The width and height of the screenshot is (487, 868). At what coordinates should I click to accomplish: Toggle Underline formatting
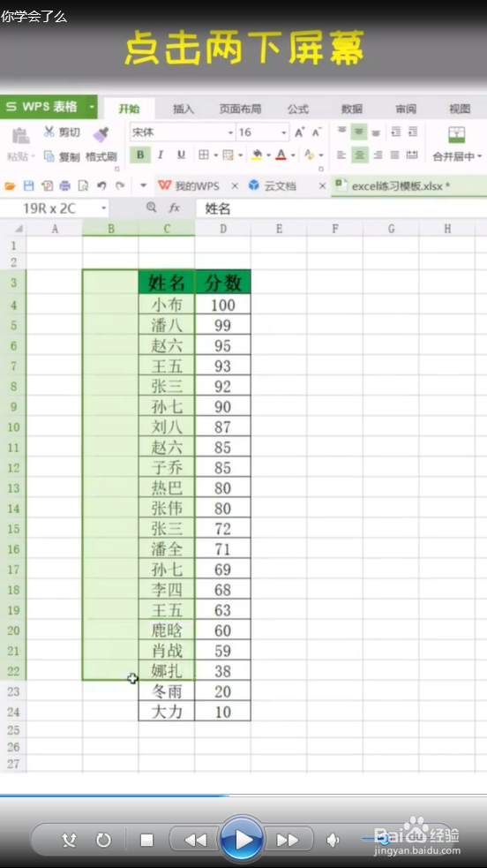(181, 155)
